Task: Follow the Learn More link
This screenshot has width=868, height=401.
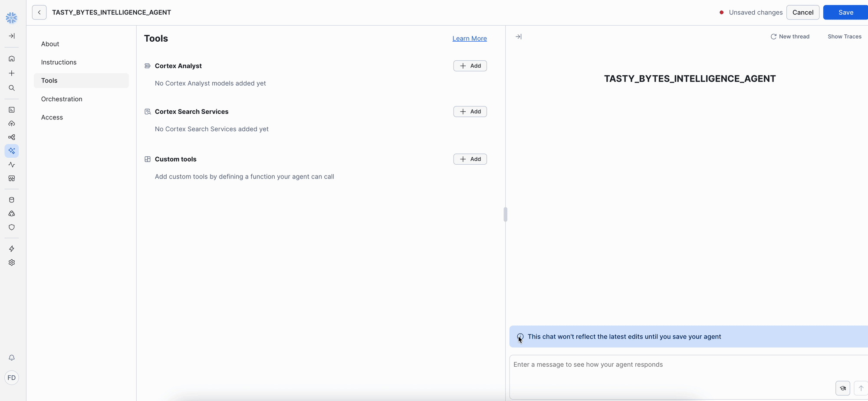Action: tap(469, 39)
